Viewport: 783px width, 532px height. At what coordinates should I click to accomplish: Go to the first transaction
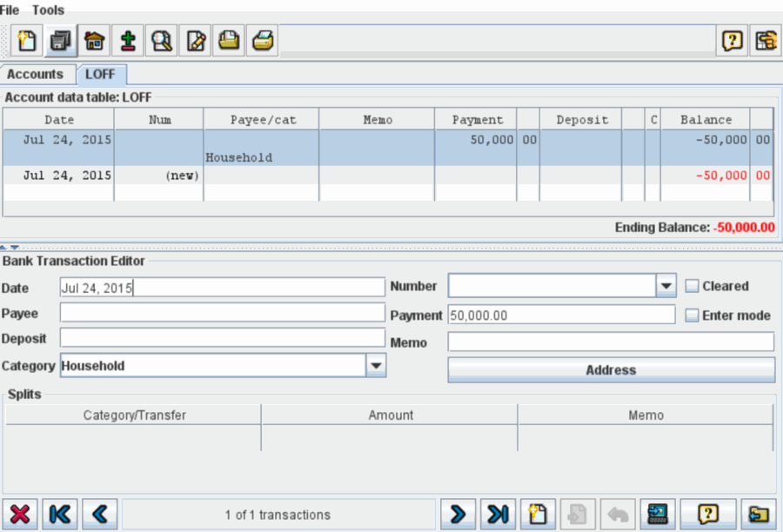[x=60, y=514]
